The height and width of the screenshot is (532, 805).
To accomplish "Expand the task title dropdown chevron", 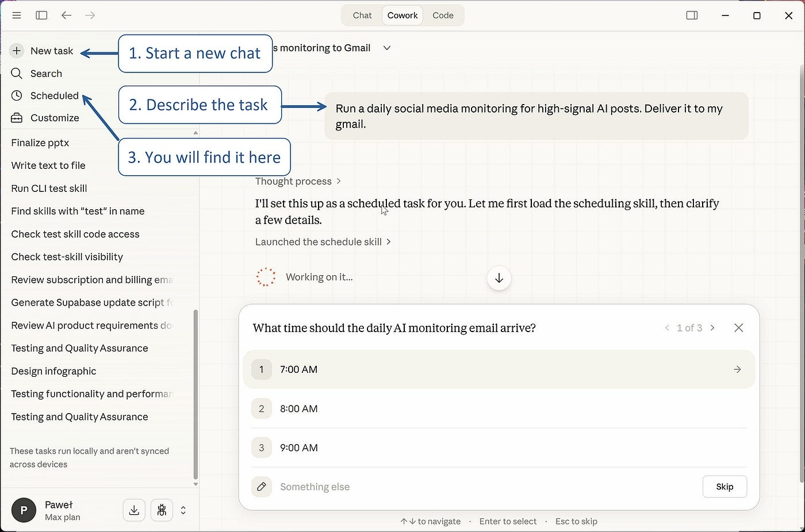I will click(x=387, y=48).
